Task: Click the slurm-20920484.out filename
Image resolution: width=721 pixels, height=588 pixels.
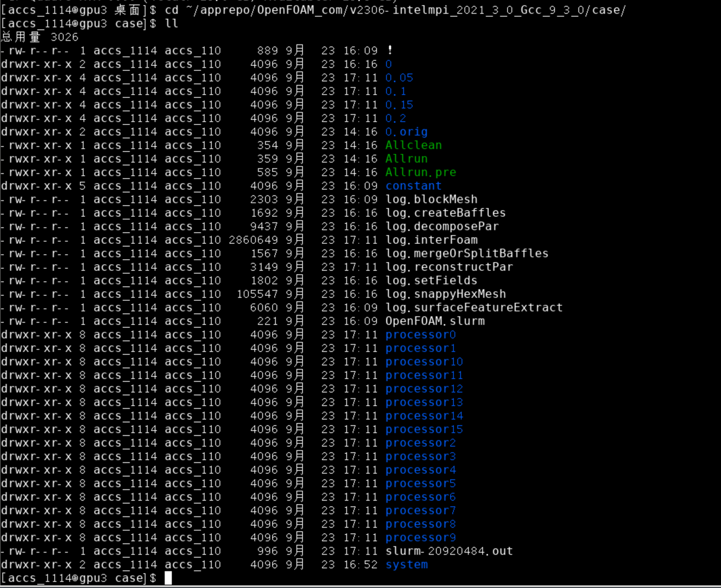Action: pyautogui.click(x=449, y=551)
